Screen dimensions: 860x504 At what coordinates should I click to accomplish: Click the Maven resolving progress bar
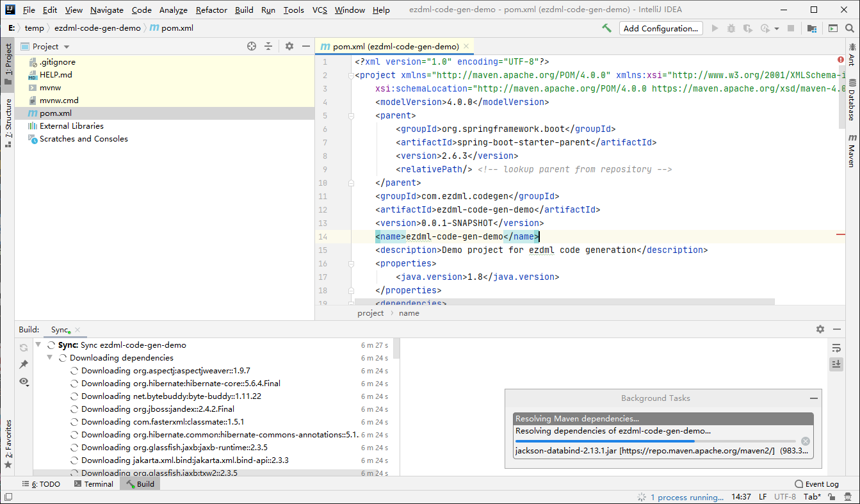tap(656, 441)
